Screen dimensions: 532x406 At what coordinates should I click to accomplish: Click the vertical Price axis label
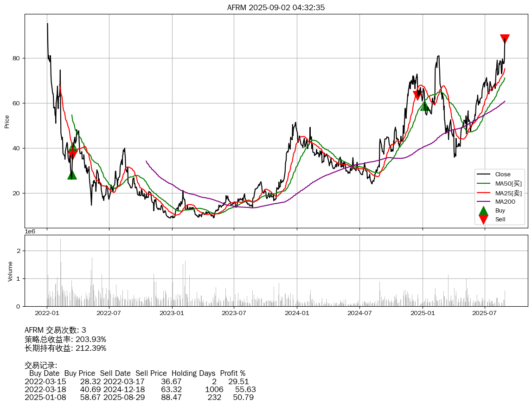pyautogui.click(x=7, y=121)
